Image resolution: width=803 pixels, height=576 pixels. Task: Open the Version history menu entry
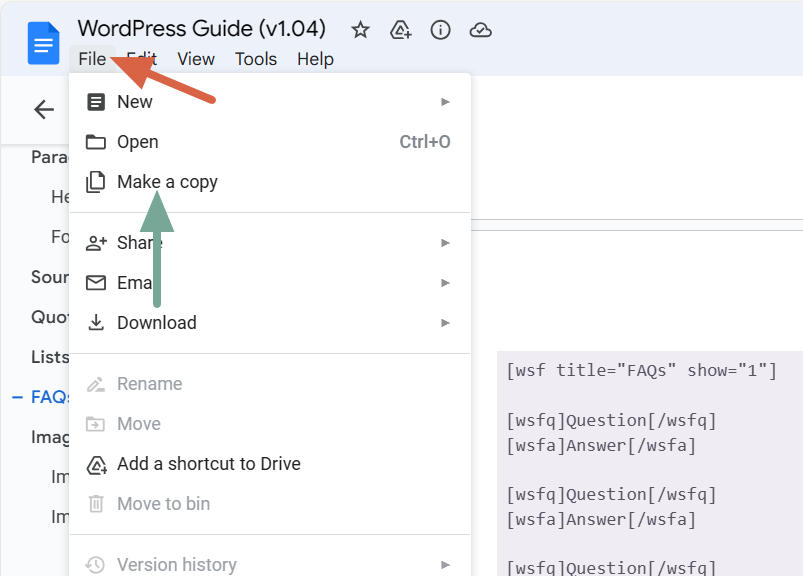(177, 565)
